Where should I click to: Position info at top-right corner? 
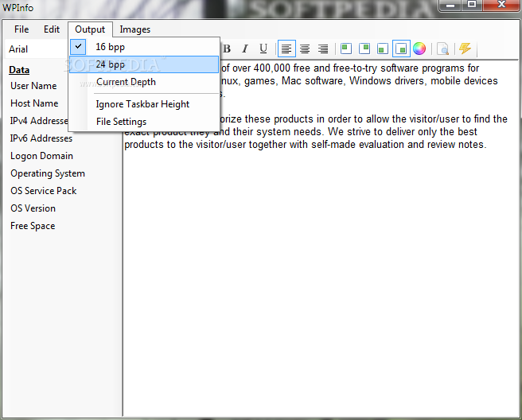pyautogui.click(x=364, y=49)
